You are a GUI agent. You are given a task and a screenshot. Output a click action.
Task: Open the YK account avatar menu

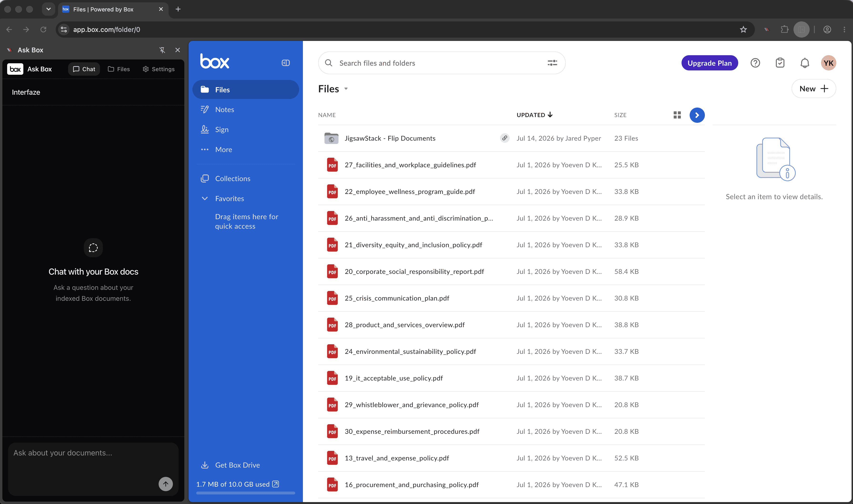pyautogui.click(x=828, y=63)
